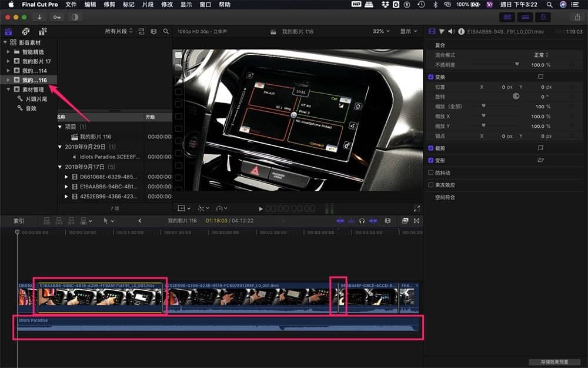Open the viewer Transform tool dropdown
The image size is (588, 368).
coord(183,208)
